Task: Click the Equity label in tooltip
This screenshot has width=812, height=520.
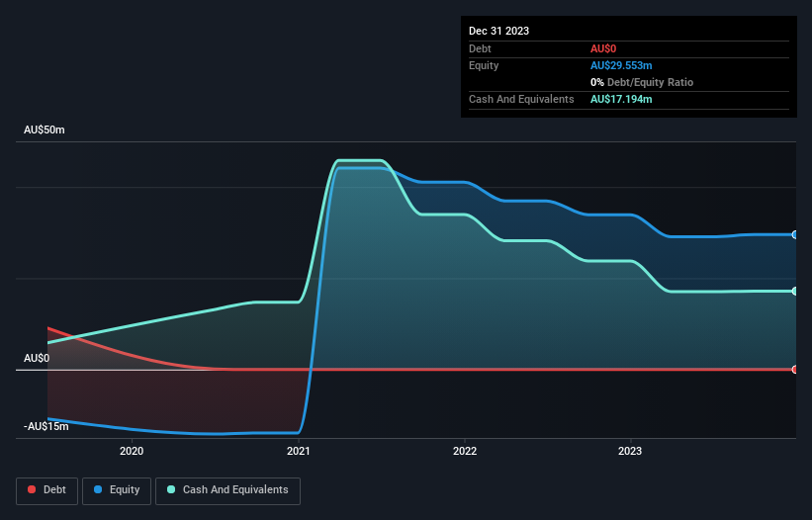Action: coord(484,65)
